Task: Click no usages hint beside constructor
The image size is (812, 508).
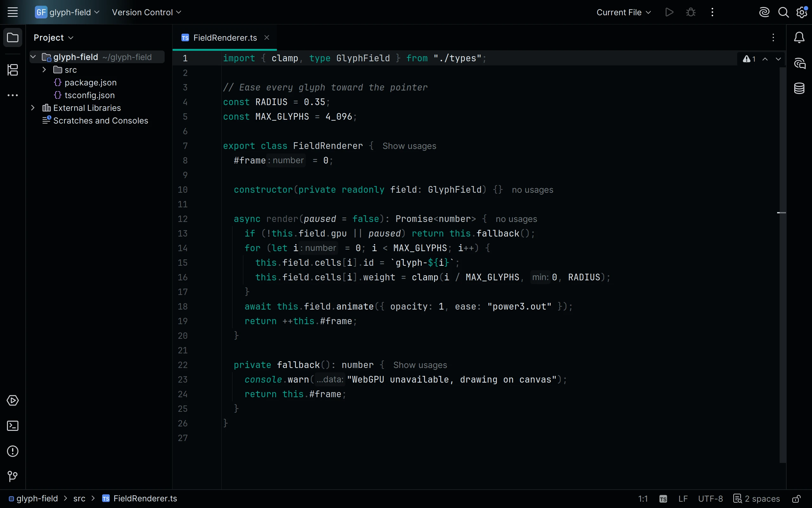Action: coord(533,190)
